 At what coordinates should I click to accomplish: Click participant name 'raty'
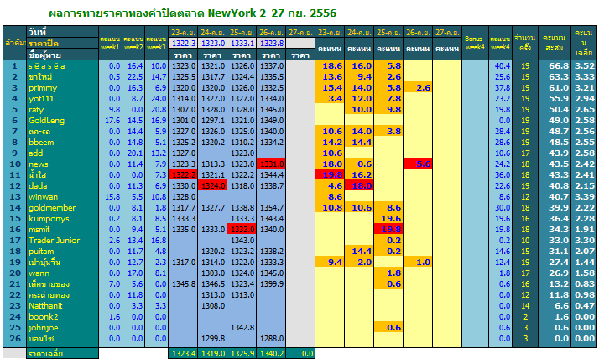click(36, 110)
